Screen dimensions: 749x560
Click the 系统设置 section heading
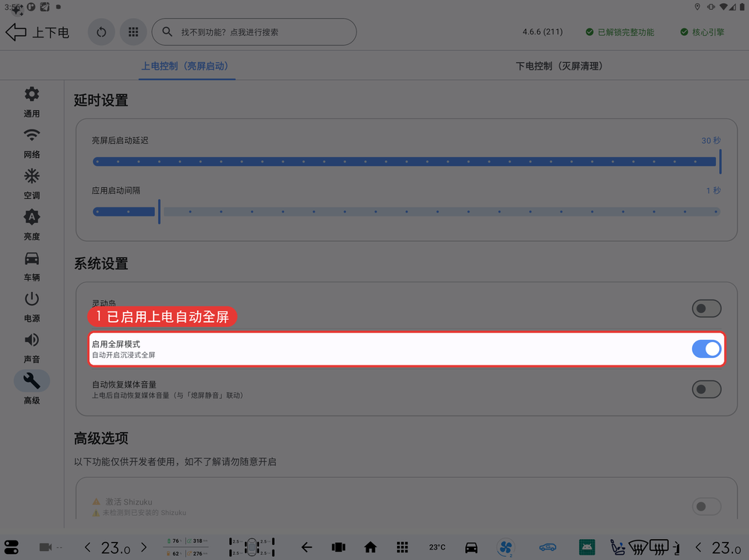(101, 264)
